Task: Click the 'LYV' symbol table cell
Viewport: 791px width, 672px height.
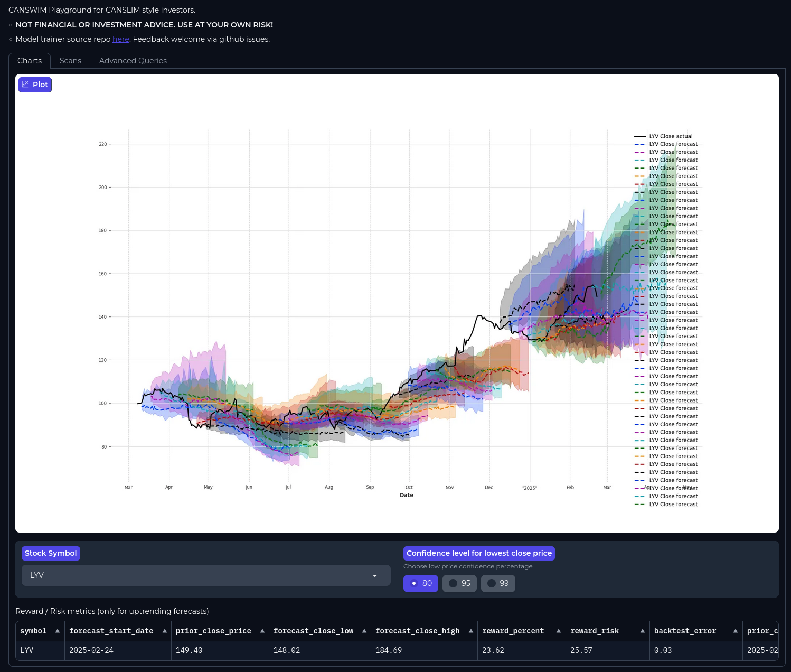Action: (40, 650)
